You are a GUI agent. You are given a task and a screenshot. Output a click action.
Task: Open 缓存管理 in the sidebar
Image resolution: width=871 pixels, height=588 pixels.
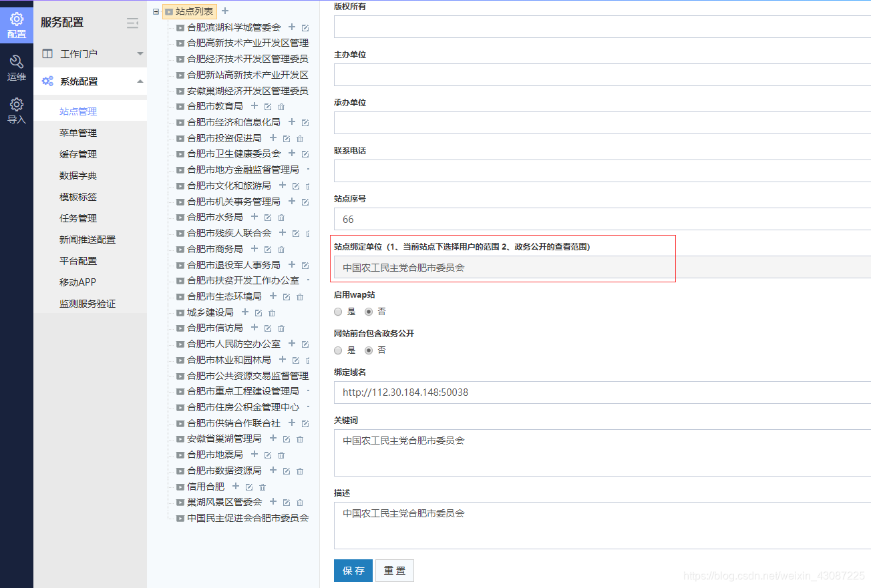[78, 154]
